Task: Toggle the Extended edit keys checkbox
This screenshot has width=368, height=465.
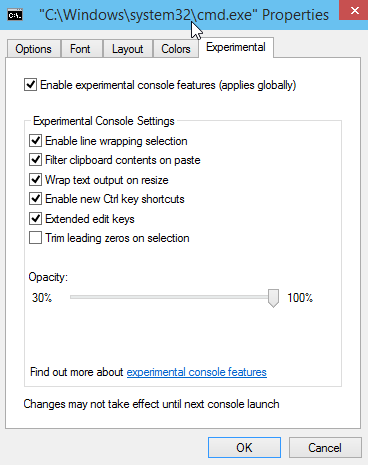Action: click(x=35, y=219)
